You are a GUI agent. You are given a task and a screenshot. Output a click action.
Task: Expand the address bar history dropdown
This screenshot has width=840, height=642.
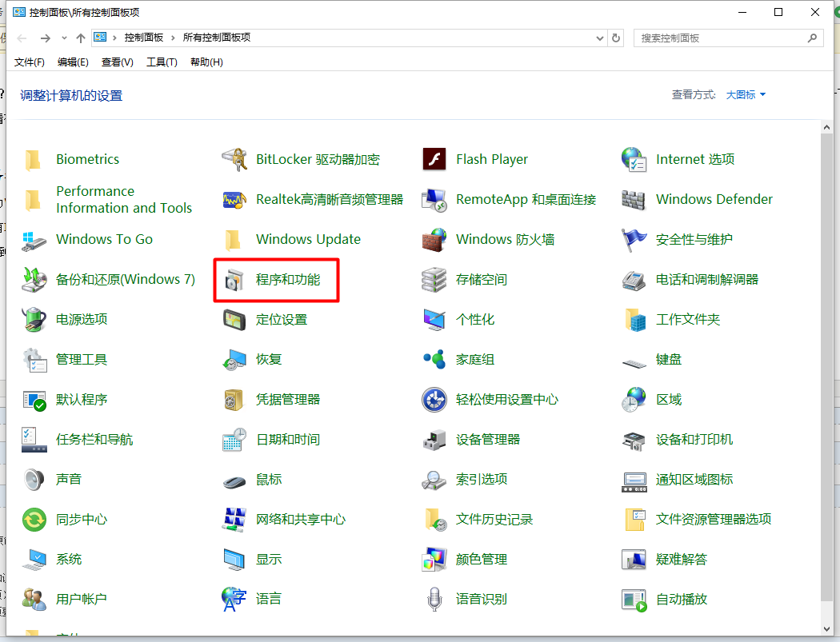(x=599, y=38)
